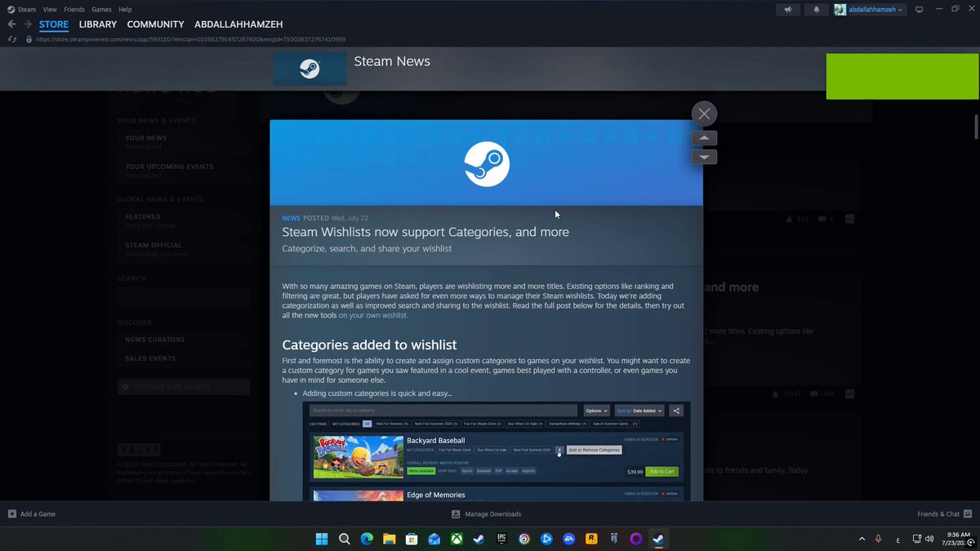
Task: Open Manage Downloads in bottom bar
Action: pyautogui.click(x=486, y=514)
